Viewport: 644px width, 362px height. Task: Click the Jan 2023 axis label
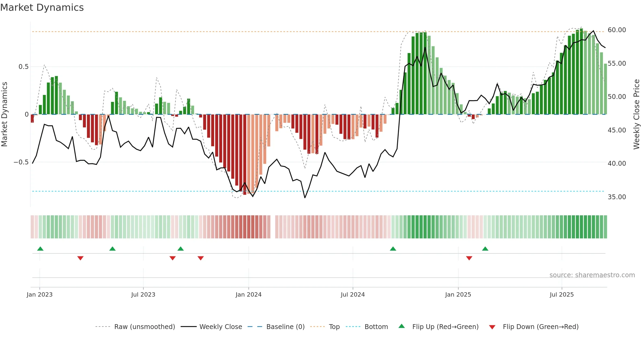pyautogui.click(x=40, y=294)
